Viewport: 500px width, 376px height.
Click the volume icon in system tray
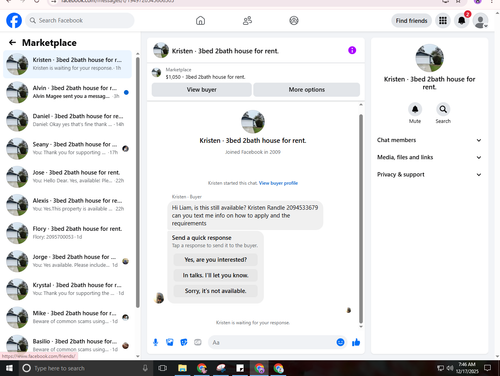[x=450, y=368]
